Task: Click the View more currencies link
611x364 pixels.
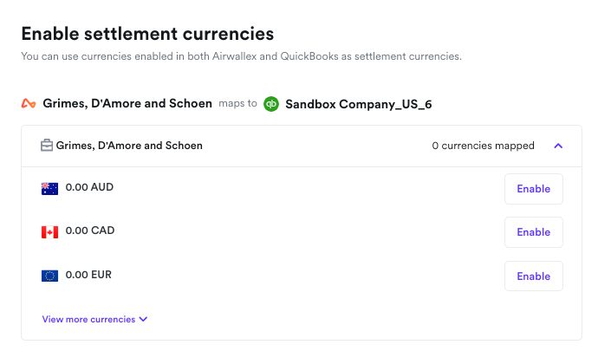Action: [x=88, y=319]
